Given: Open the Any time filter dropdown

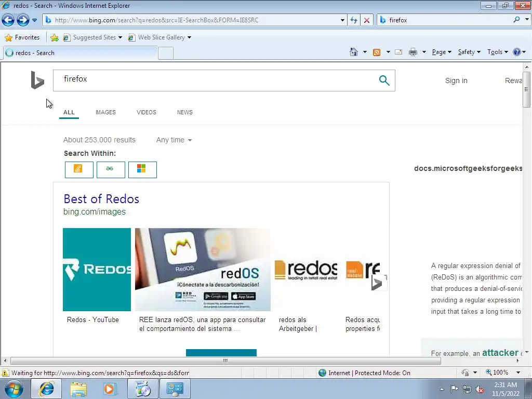Looking at the screenshot, I should pyautogui.click(x=174, y=140).
